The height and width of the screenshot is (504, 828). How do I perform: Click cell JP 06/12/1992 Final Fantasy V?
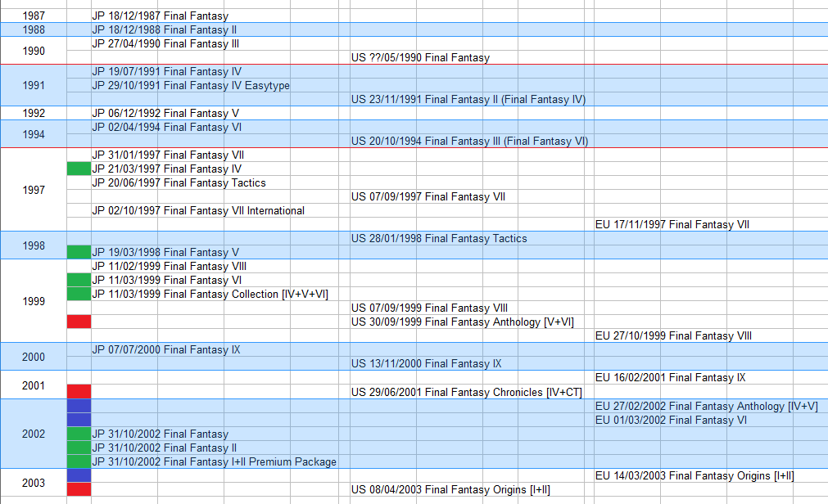(165, 113)
